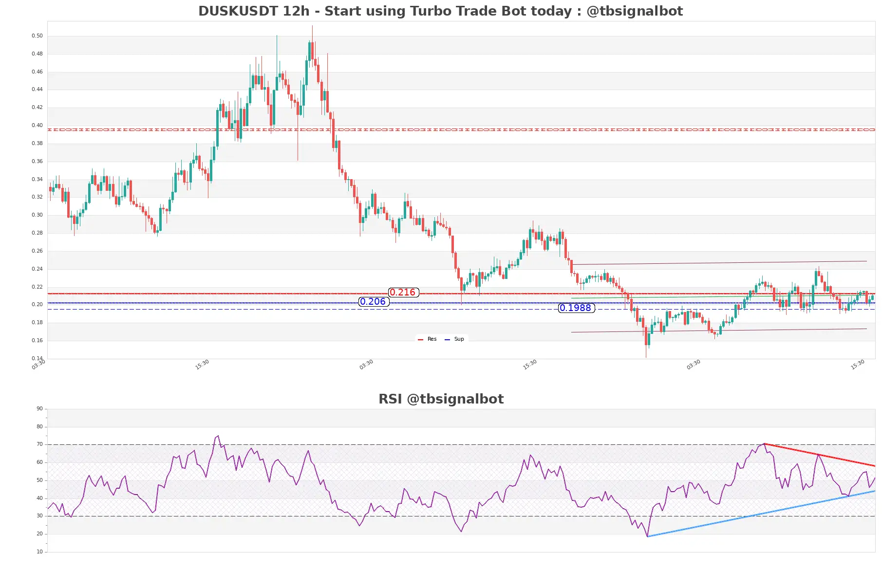Click the DUSKUSDT 12h chart title

[440, 11]
